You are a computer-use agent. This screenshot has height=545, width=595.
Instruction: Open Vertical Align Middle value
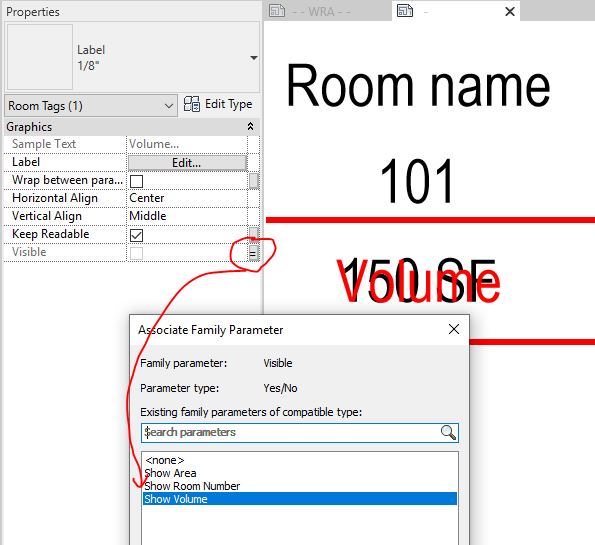(187, 216)
